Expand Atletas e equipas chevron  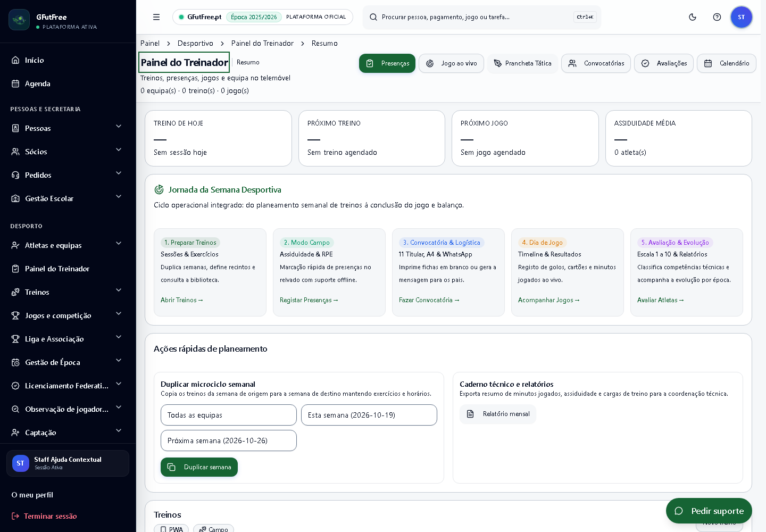pos(119,244)
